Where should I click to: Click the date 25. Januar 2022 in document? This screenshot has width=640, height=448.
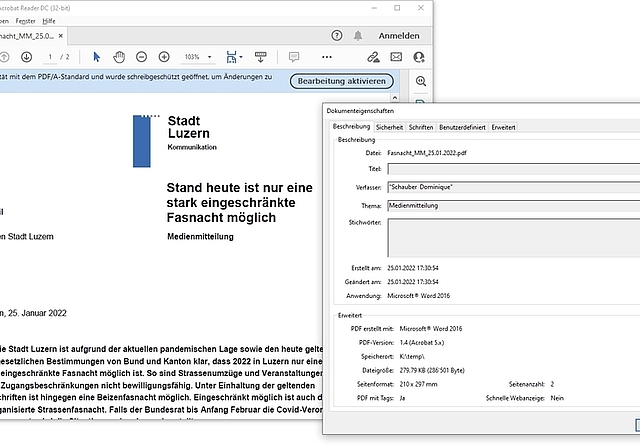click(x=37, y=313)
